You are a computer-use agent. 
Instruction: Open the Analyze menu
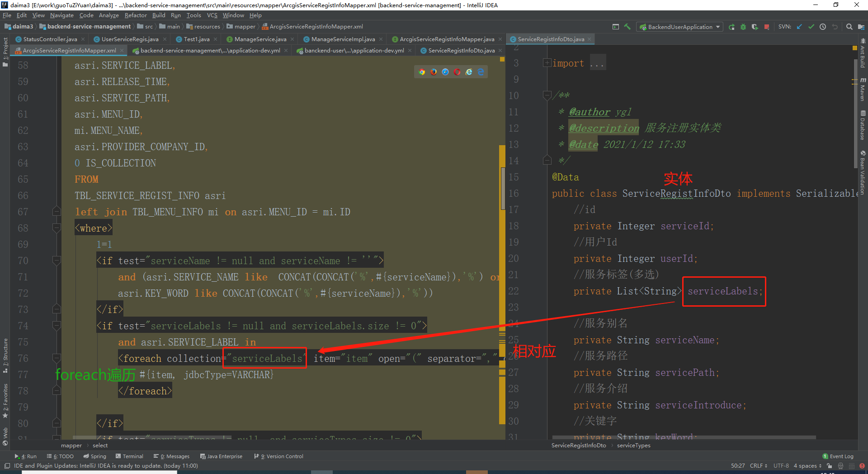(x=108, y=15)
